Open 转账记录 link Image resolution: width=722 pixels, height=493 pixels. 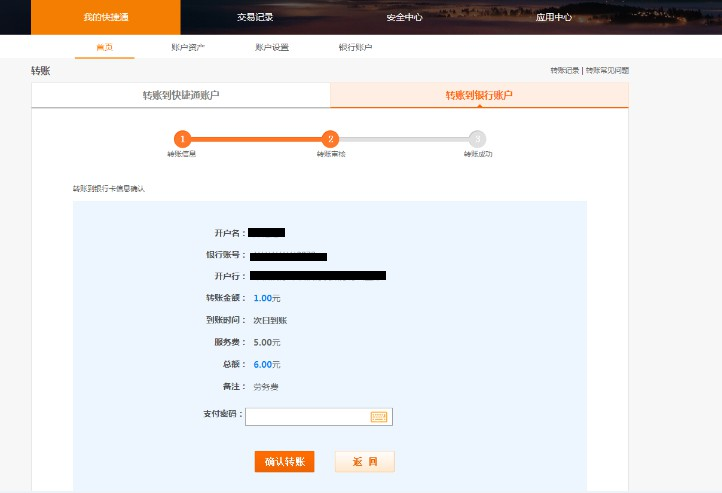tap(565, 70)
